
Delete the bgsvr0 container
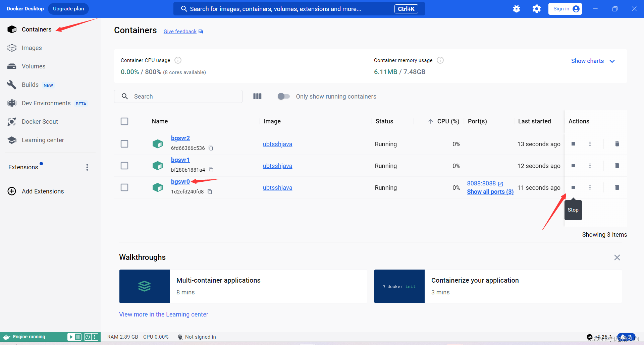coord(617,187)
